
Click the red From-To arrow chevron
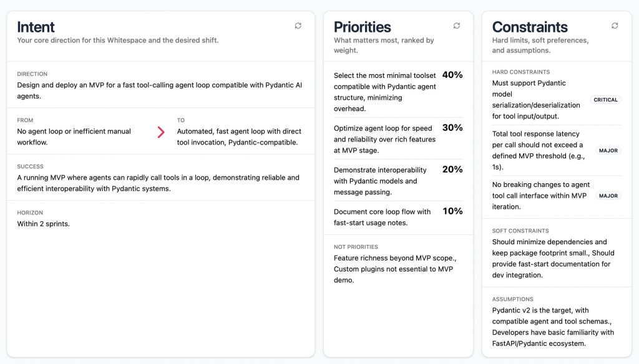pos(161,132)
